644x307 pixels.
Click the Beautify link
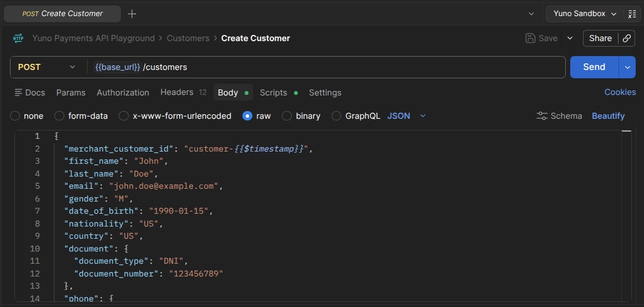coord(608,116)
